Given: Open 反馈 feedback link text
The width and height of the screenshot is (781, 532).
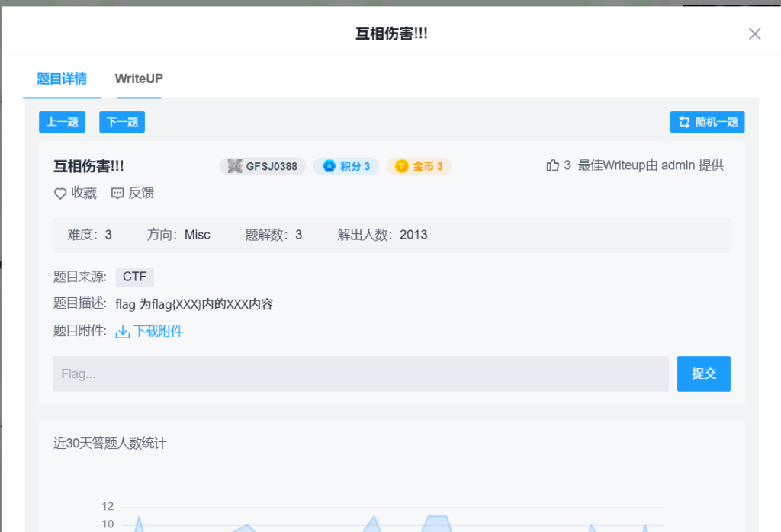Looking at the screenshot, I should [141, 194].
